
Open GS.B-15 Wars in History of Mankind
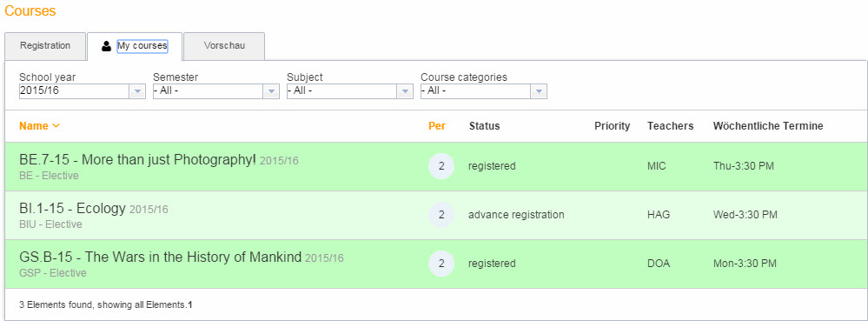(x=161, y=257)
